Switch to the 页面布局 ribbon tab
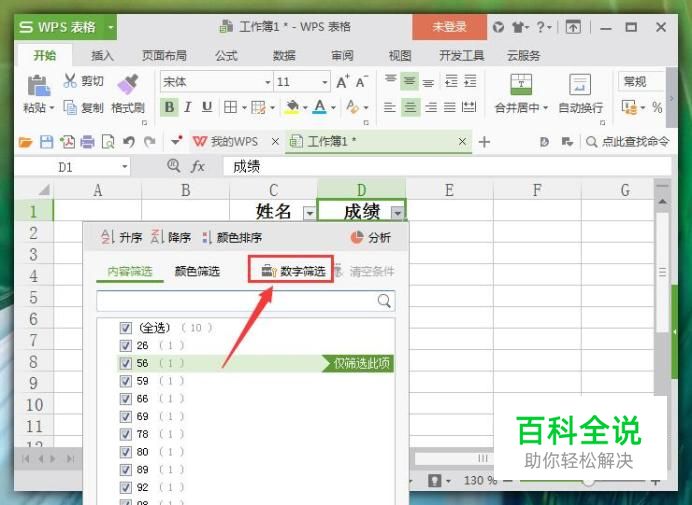Viewport: 692px width, 505px height. tap(164, 56)
